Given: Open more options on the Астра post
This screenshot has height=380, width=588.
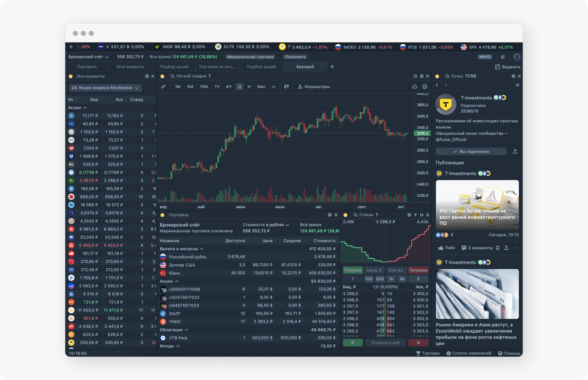Looking at the screenshot, I should pyautogui.click(x=515, y=247).
